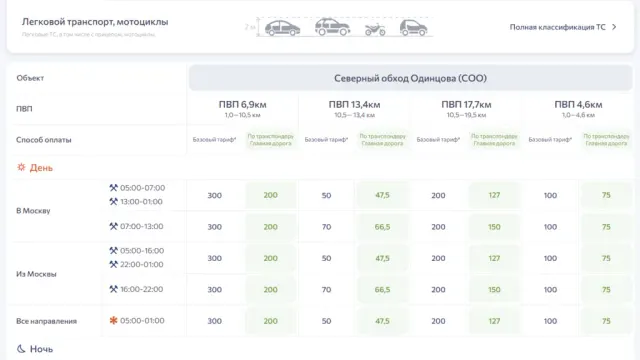Image resolution: width=640 pixels, height=360 pixels.
Task: Click the motorcycle icon
Action: point(375,29)
